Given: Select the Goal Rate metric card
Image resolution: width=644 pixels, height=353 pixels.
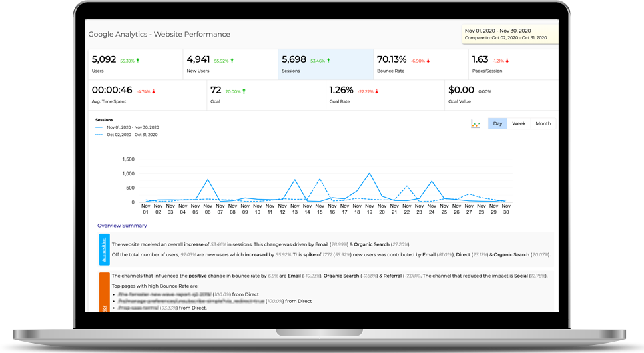Looking at the screenshot, I should [x=385, y=95].
